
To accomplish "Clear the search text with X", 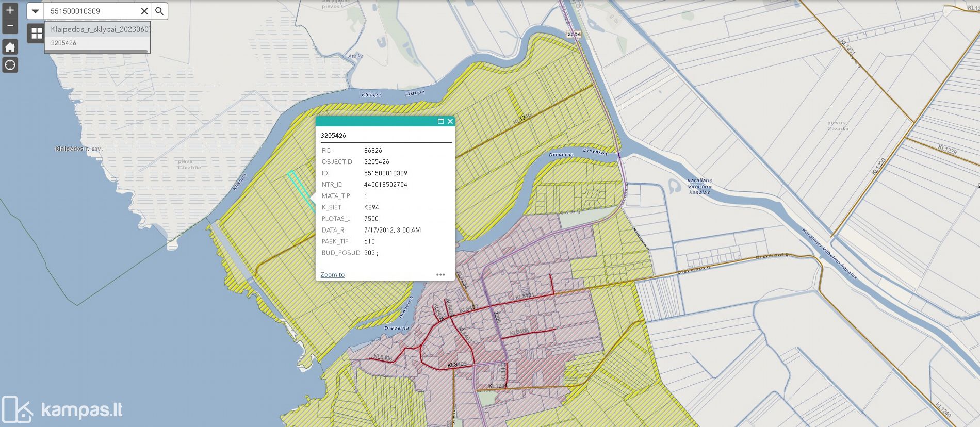I will tap(144, 11).
